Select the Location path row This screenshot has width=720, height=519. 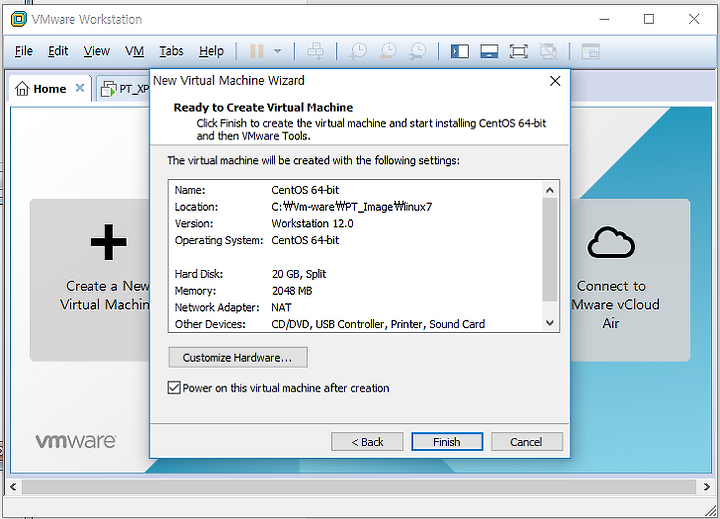(355, 207)
